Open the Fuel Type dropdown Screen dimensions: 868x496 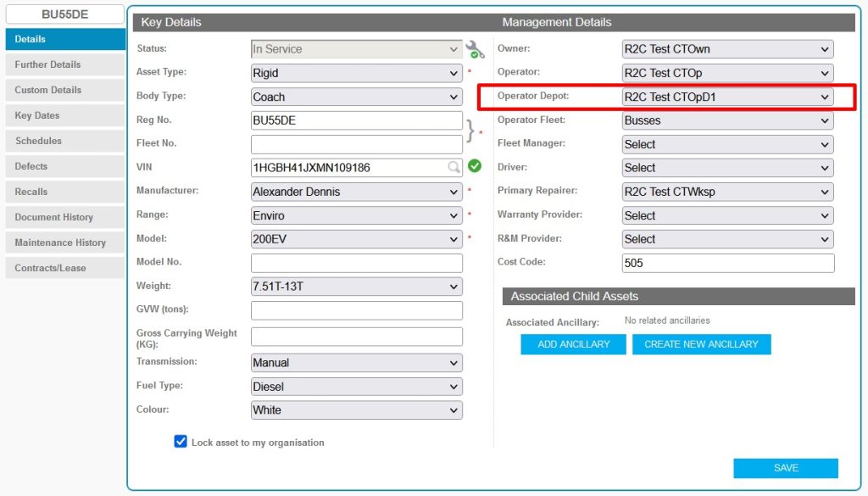pyautogui.click(x=357, y=387)
